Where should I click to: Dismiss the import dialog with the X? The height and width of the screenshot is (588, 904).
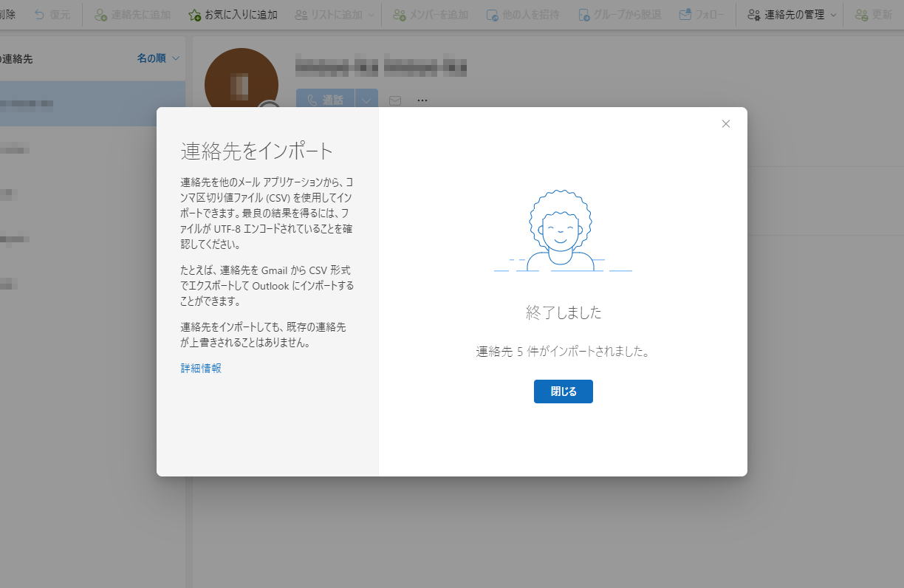pos(725,123)
